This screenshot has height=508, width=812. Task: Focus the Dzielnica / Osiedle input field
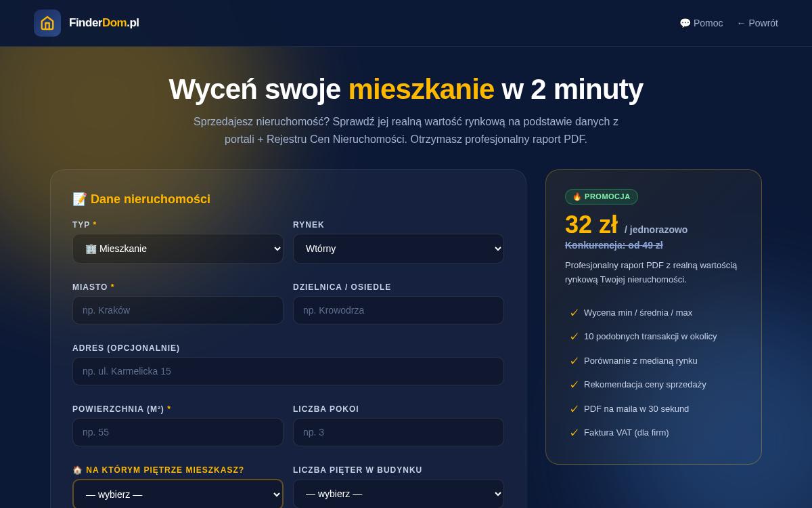[x=399, y=310]
